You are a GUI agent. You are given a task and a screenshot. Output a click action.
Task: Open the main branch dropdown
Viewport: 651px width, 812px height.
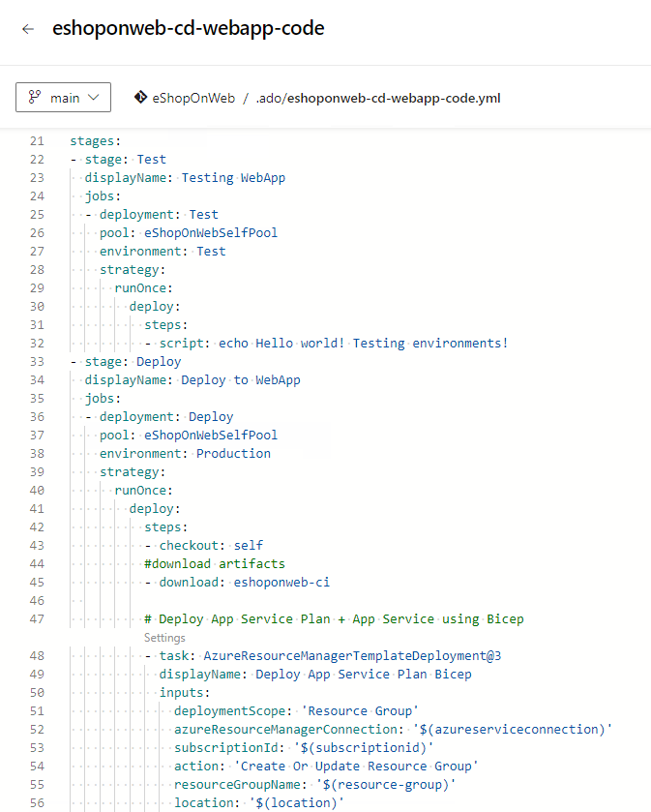[63, 98]
